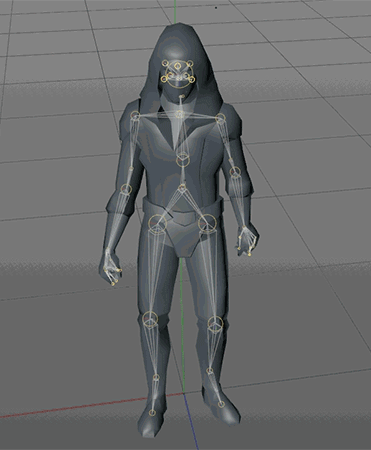Select the character's left elbow joint

(x=235, y=172)
